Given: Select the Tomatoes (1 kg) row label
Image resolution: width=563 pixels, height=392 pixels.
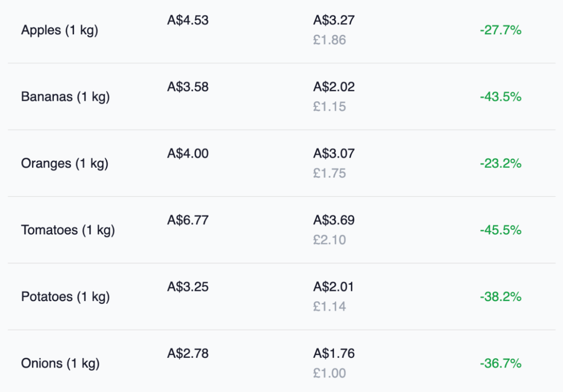Looking at the screenshot, I should [x=68, y=230].
